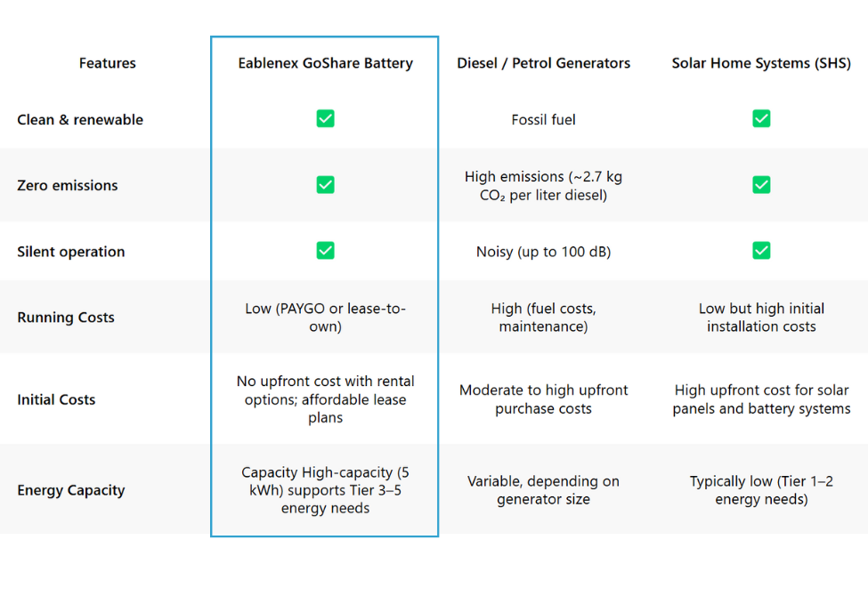Click Zero emissions checkmark under Solar Home Systems
868x612 pixels.
761,184
